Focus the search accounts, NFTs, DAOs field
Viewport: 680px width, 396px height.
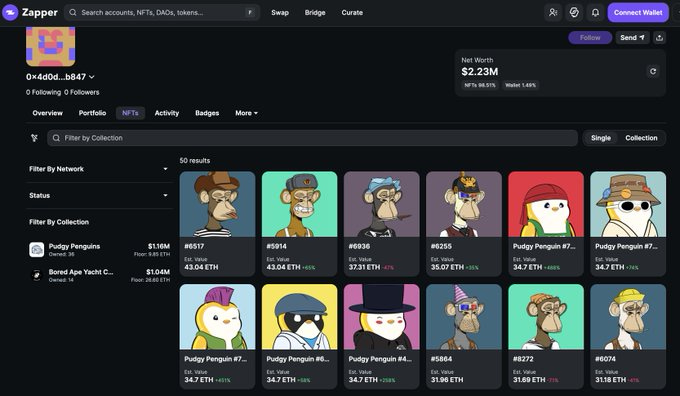click(162, 13)
